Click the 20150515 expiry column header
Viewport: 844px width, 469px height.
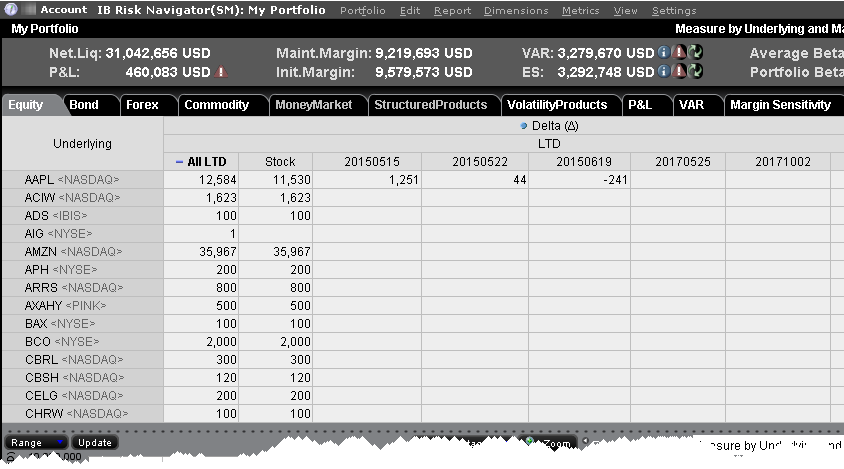(x=366, y=162)
